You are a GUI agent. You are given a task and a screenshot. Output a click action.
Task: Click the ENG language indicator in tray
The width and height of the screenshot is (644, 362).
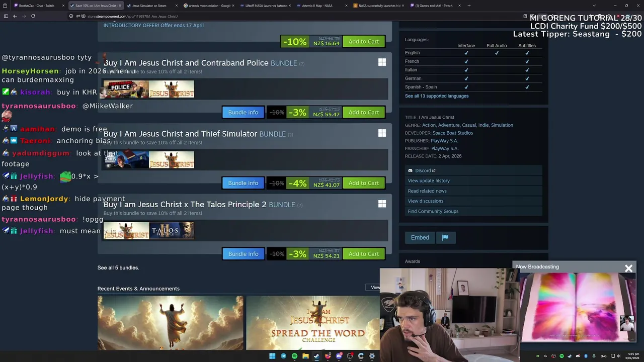(603, 356)
